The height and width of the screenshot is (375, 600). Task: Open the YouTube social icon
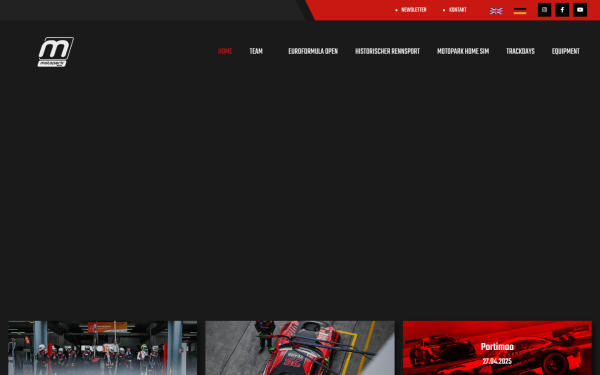pos(580,10)
